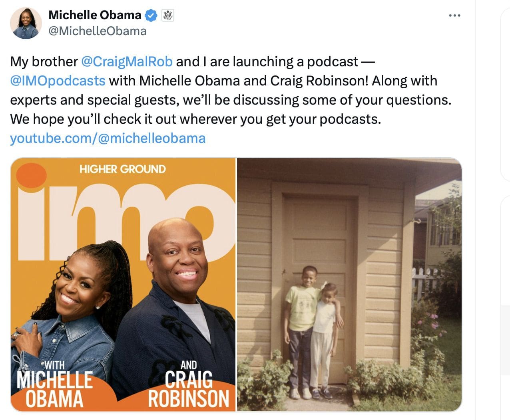Open the tweet by clicking its body text
The height and width of the screenshot is (420, 510).
point(231,90)
